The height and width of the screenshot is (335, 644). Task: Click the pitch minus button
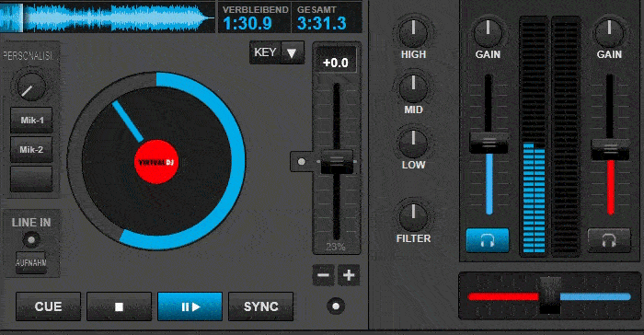tap(323, 275)
